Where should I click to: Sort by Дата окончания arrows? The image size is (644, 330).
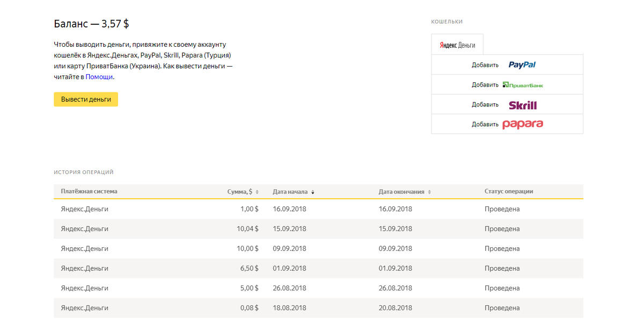pos(429,192)
